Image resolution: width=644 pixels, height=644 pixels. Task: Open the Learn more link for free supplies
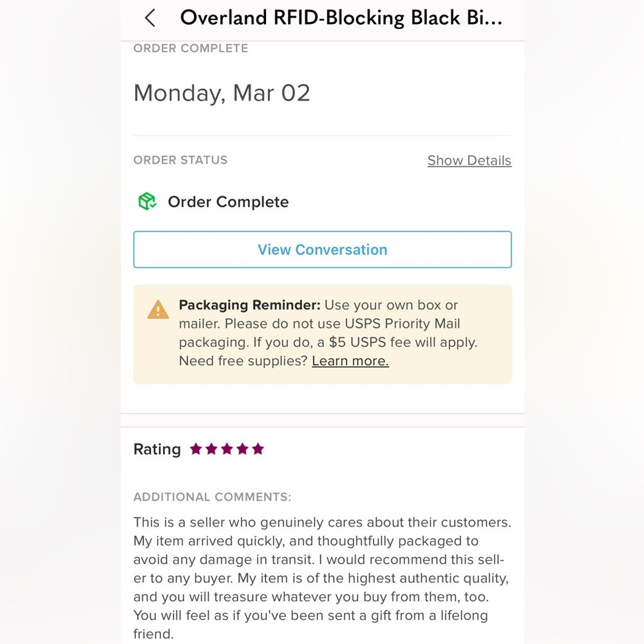pos(350,361)
